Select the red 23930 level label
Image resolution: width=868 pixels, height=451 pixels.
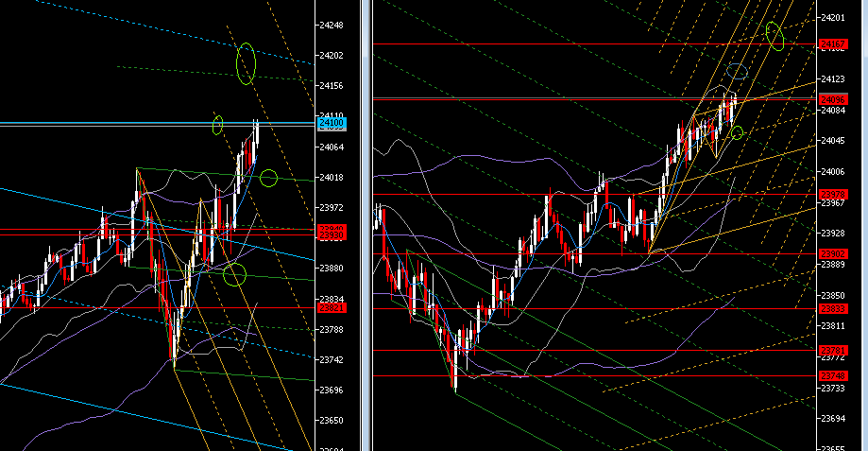click(x=332, y=236)
